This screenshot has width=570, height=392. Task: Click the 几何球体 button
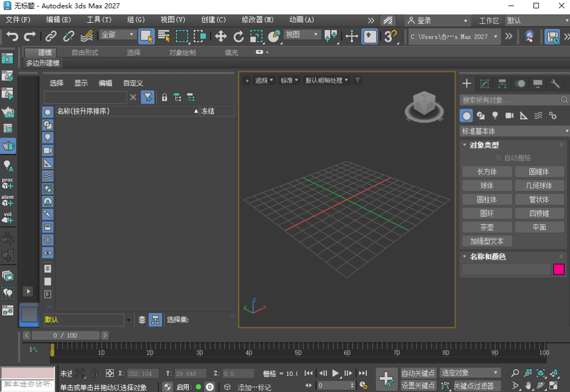539,185
